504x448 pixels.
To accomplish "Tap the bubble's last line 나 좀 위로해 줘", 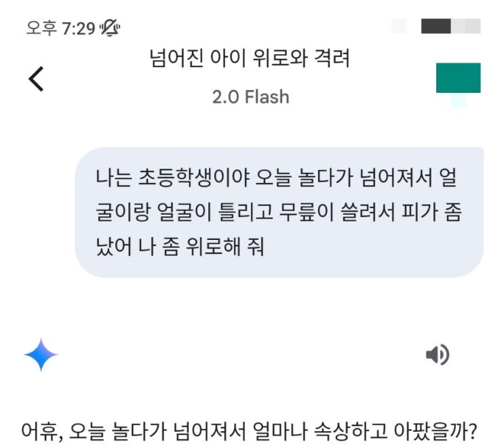I will coord(201,247).
